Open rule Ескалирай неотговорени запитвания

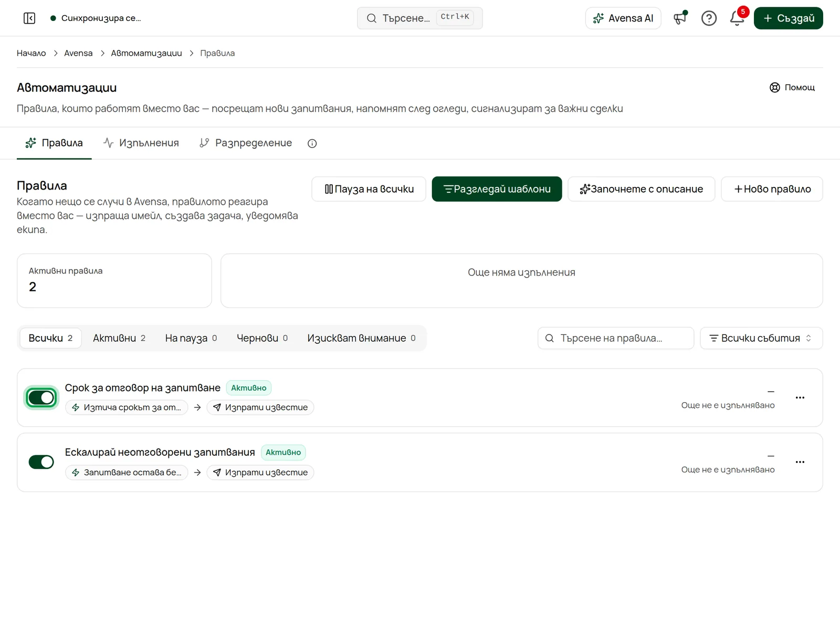coord(160,453)
